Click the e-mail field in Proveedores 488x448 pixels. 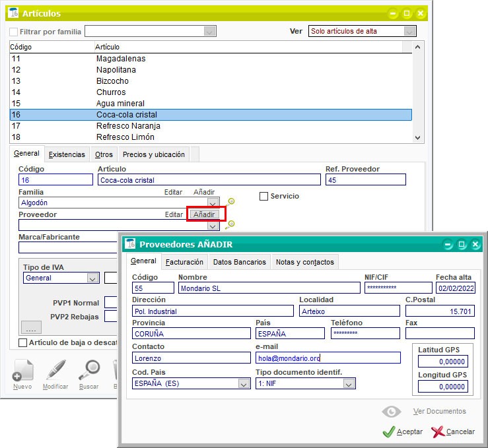point(328,358)
